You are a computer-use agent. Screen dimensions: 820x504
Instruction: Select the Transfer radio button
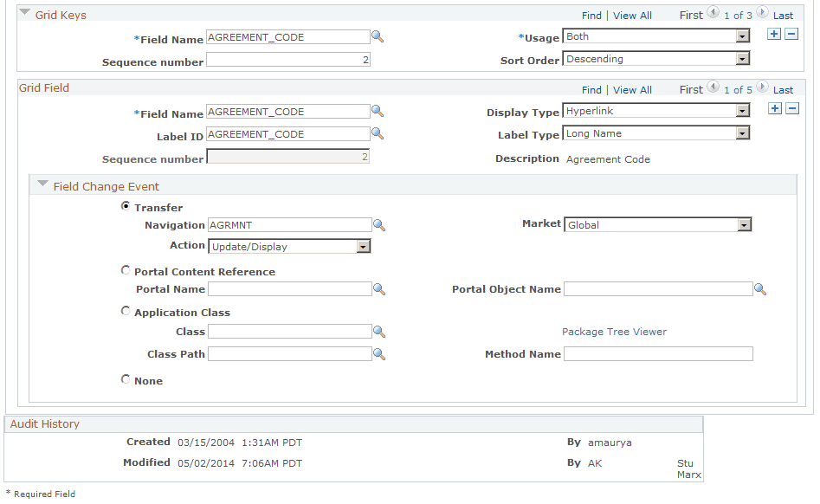tap(126, 207)
